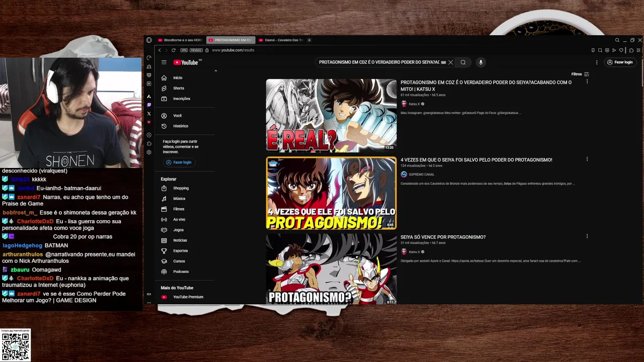Open the Player icon in Opera sidebar
Viewport: 644px width, 362px height.
pos(149,135)
